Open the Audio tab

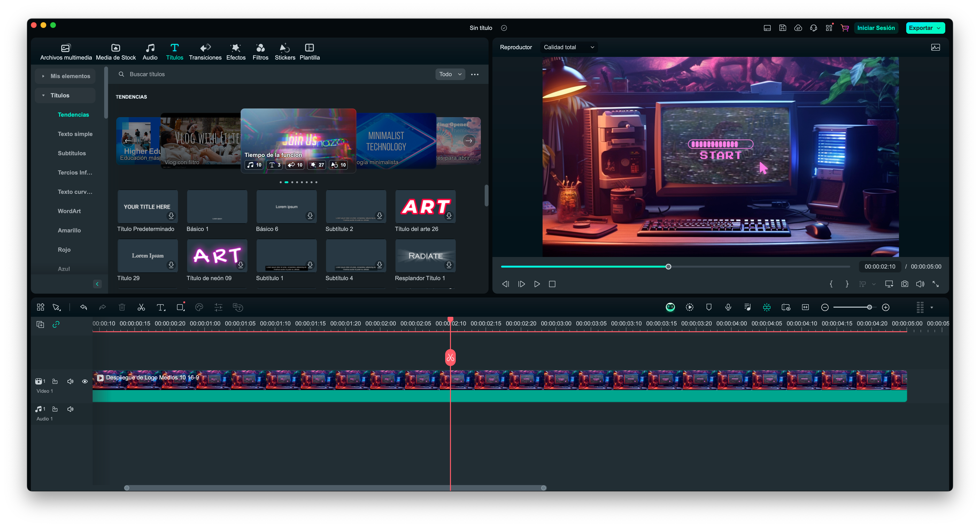click(150, 52)
